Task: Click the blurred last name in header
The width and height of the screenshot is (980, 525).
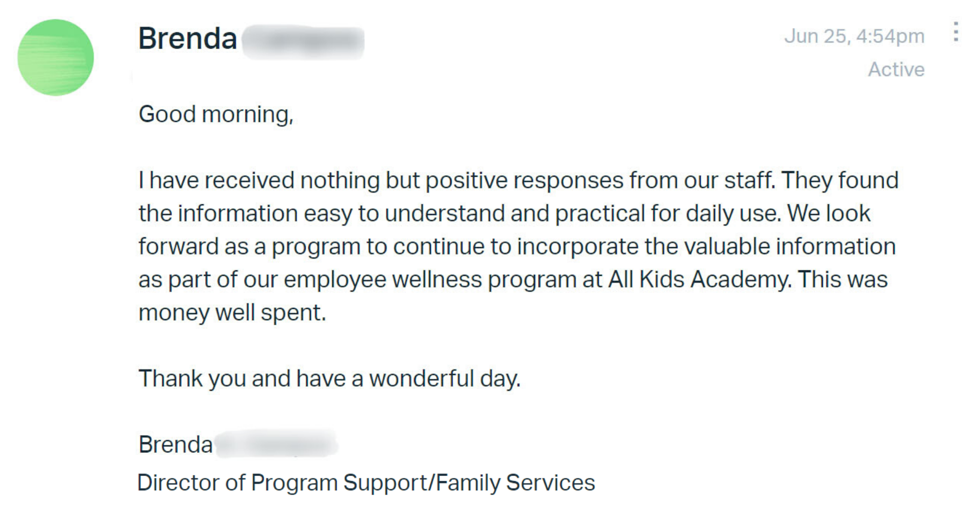Action: coord(303,41)
